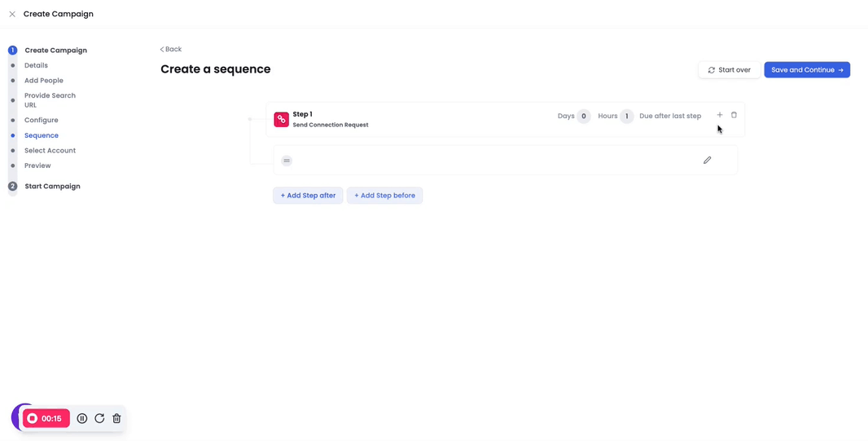The image size is (868, 441).
Task: Click the plus icon in Step 1 row
Action: [720, 115]
